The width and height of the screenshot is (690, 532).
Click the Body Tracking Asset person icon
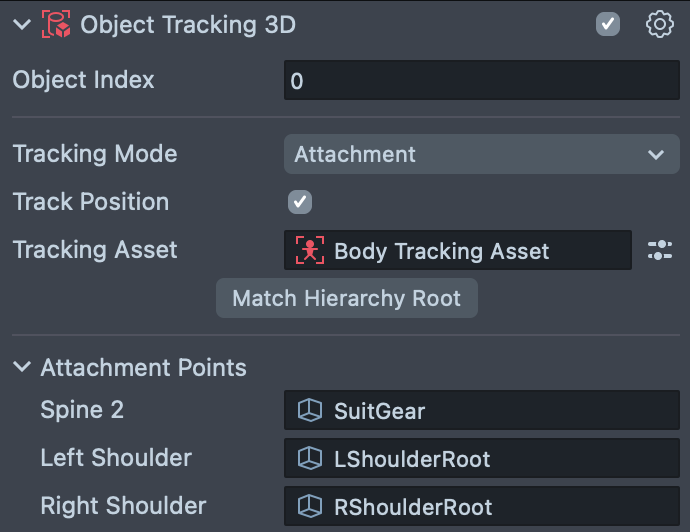click(x=310, y=250)
